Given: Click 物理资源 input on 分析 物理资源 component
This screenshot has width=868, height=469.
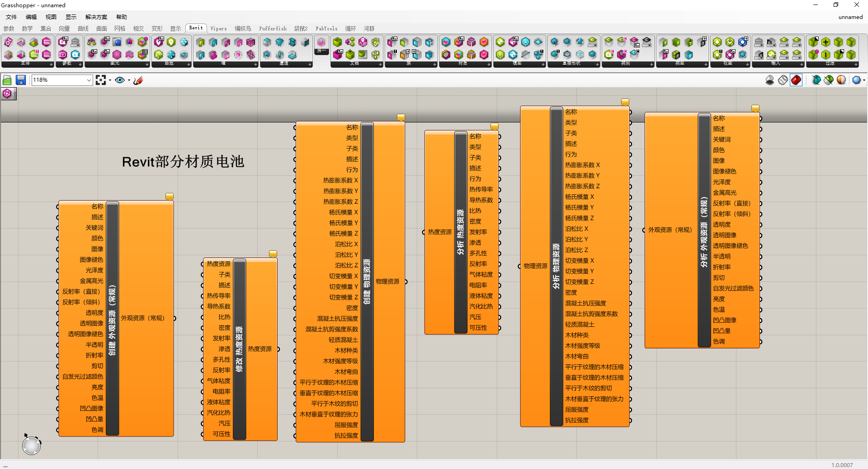Looking at the screenshot, I should [536, 266].
